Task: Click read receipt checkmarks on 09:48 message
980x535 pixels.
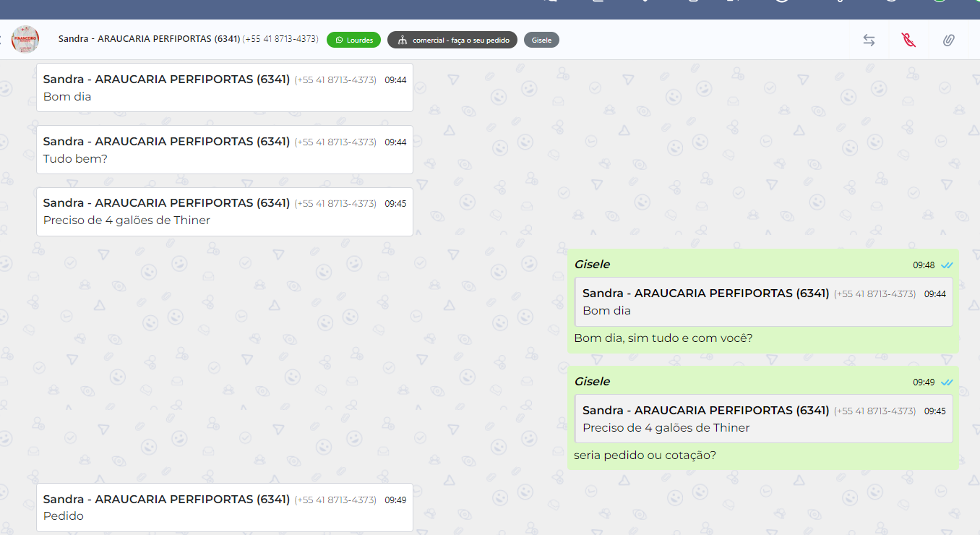Action: (x=947, y=265)
